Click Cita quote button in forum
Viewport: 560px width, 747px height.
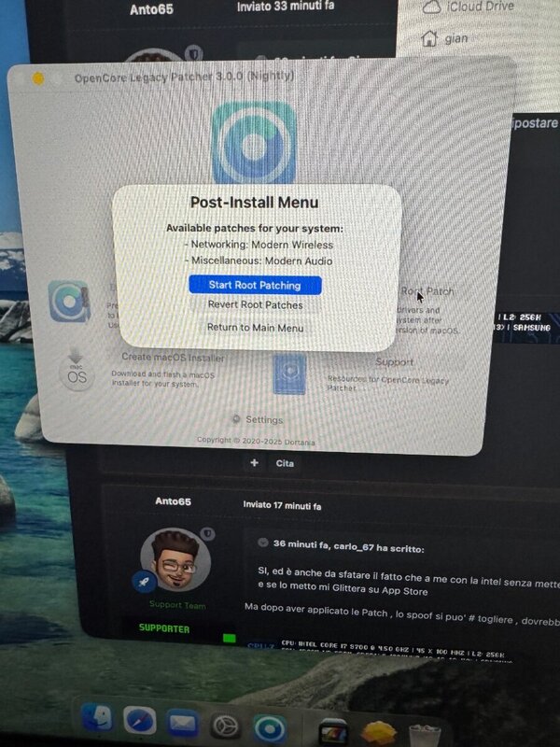tap(285, 463)
